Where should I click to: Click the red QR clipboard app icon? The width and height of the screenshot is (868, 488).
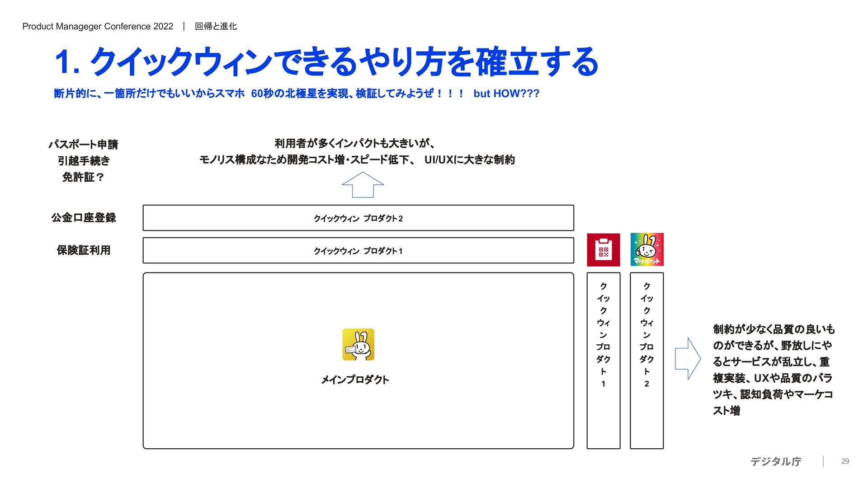pos(603,250)
